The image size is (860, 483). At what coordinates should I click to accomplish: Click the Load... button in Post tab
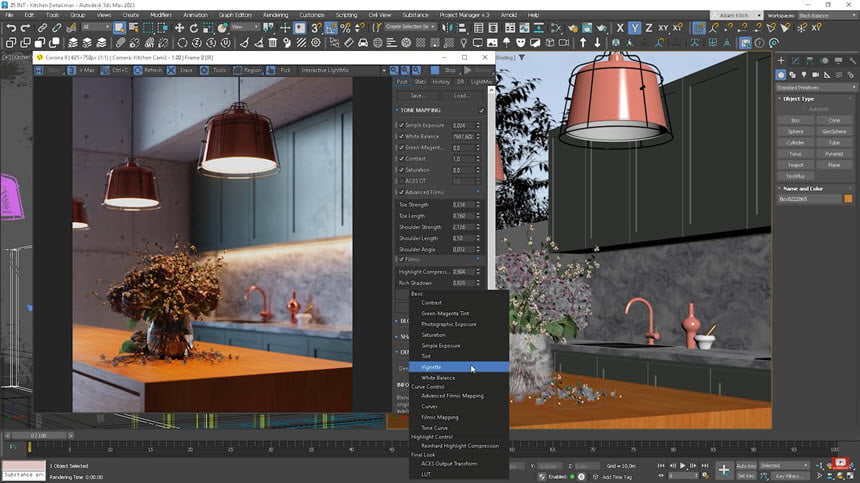click(461, 95)
